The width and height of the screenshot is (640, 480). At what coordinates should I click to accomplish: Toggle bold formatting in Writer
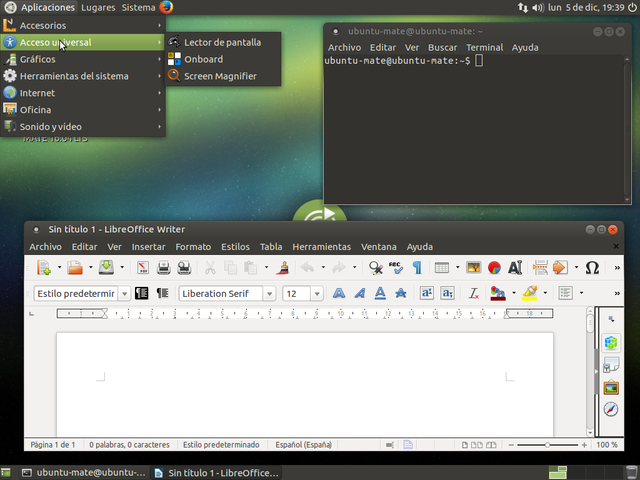339,293
